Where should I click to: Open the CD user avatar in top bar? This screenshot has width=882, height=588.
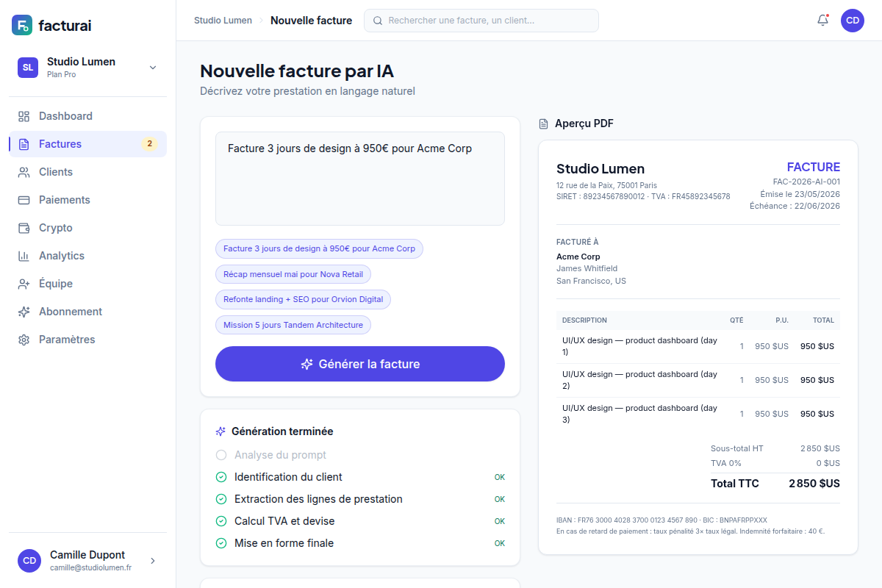point(853,21)
